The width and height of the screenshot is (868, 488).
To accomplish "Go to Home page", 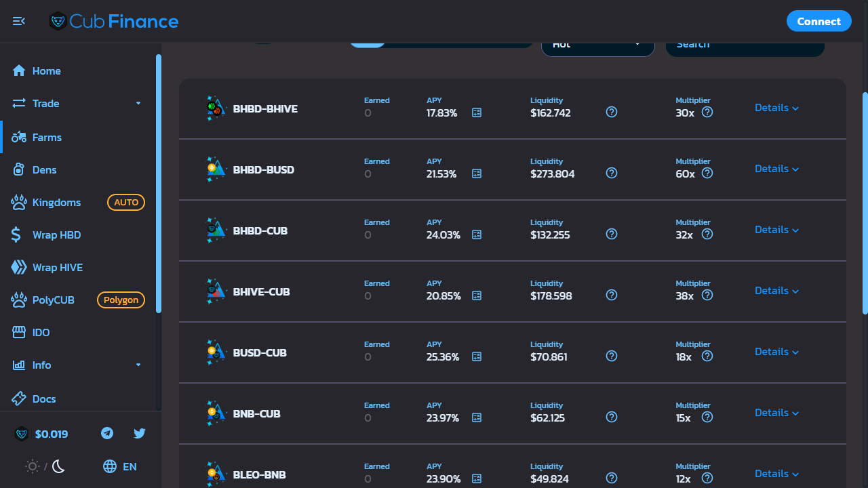I will coord(78,71).
